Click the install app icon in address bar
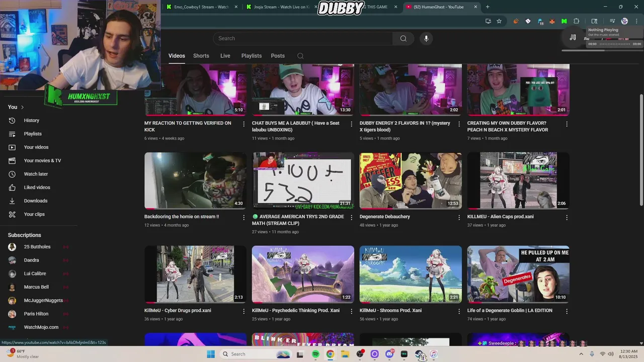The image size is (644, 362). [x=488, y=21]
